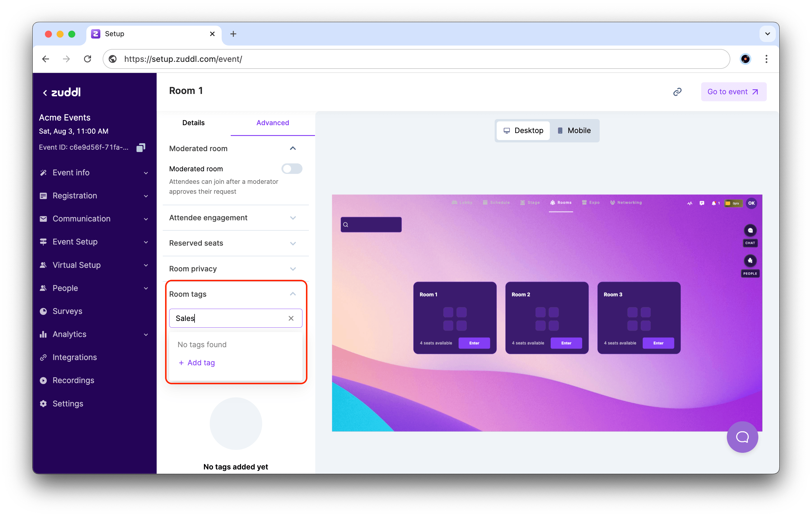This screenshot has height=517, width=812.
Task: Click the room link chain icon
Action: 677,92
